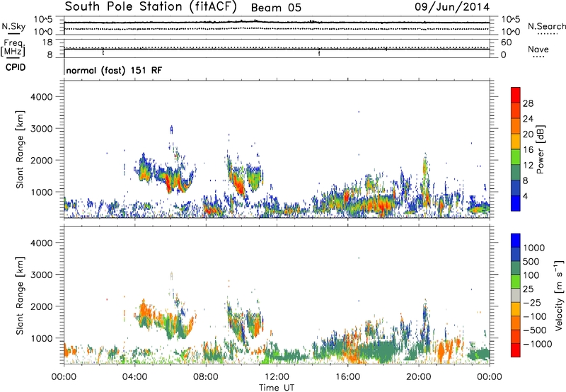
Task: Click the yellow-orange power colorbar segment near 16 dB
Action: [x=516, y=142]
